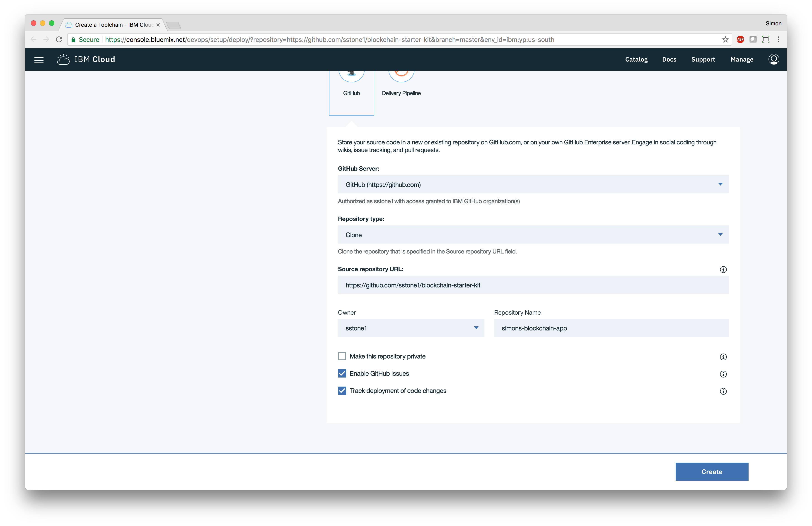The width and height of the screenshot is (812, 526).
Task: Select the GitHub tool integration icon
Action: (x=351, y=76)
